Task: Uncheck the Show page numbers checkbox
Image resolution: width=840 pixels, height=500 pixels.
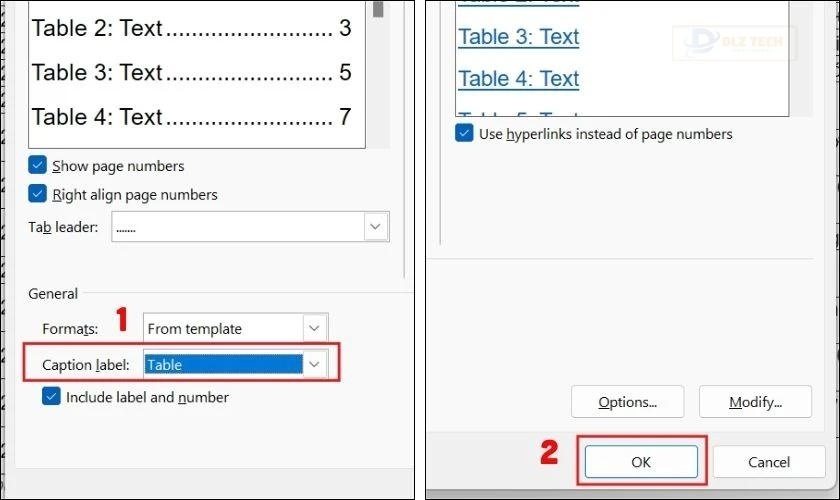Action: (38, 165)
